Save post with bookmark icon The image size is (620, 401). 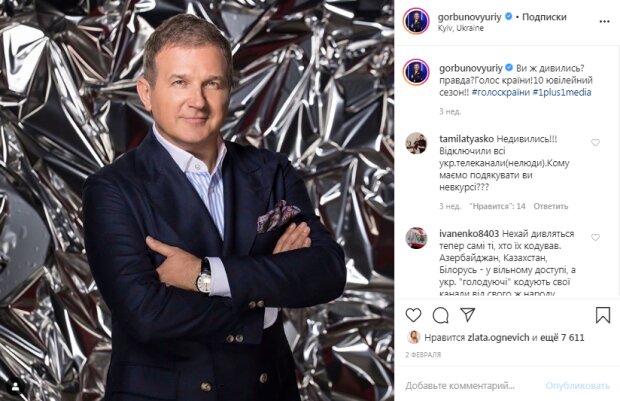603,315
